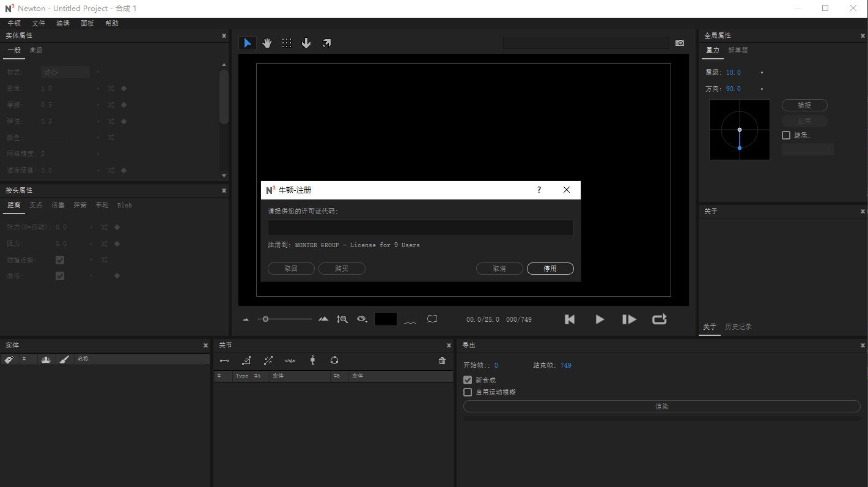
Task: Switch to the 历史记录 tab
Action: (x=738, y=327)
